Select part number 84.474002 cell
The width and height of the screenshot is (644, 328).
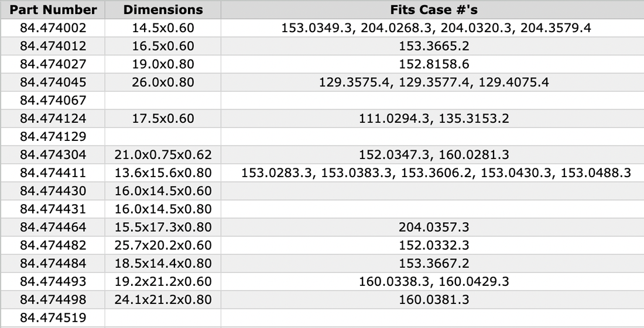pos(53,27)
